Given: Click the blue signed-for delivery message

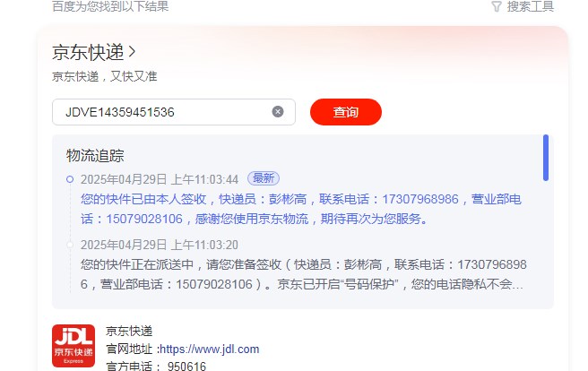Looking at the screenshot, I should 301,209.
